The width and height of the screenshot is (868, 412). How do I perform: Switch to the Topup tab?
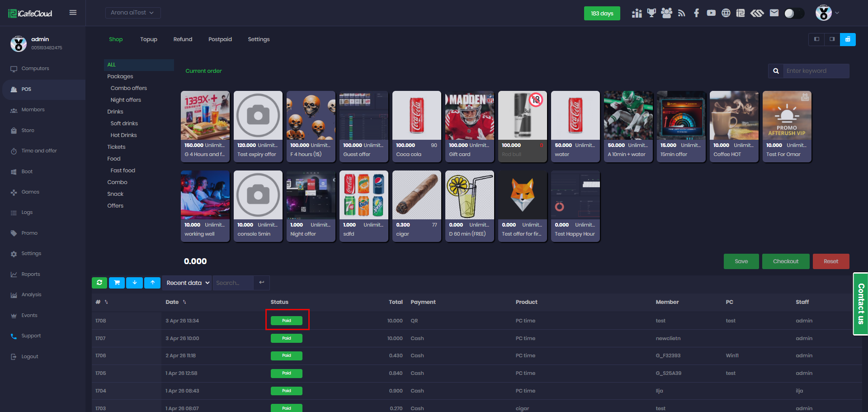click(x=149, y=39)
